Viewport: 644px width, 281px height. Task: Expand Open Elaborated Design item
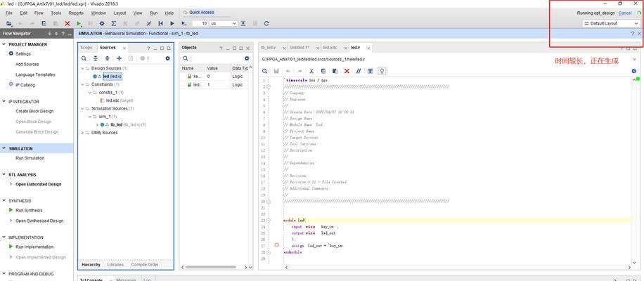tap(11, 184)
